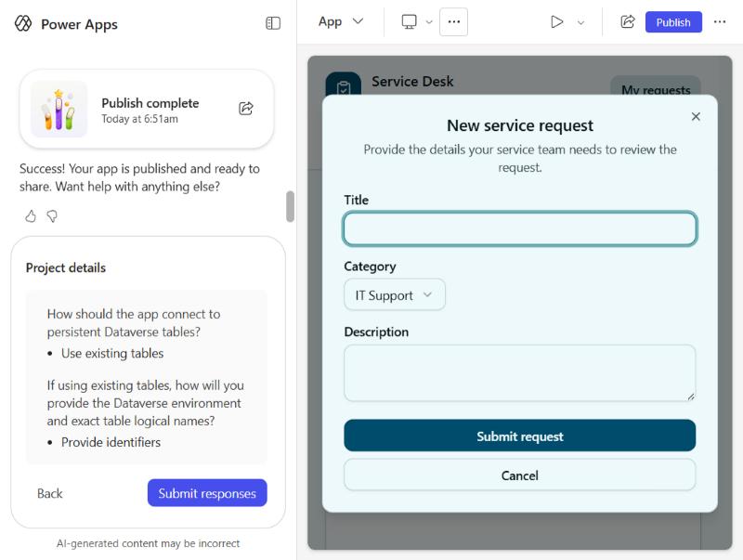Click the 'Provide identifiers' answer
Viewport: 743px width, 560px height.
point(111,442)
